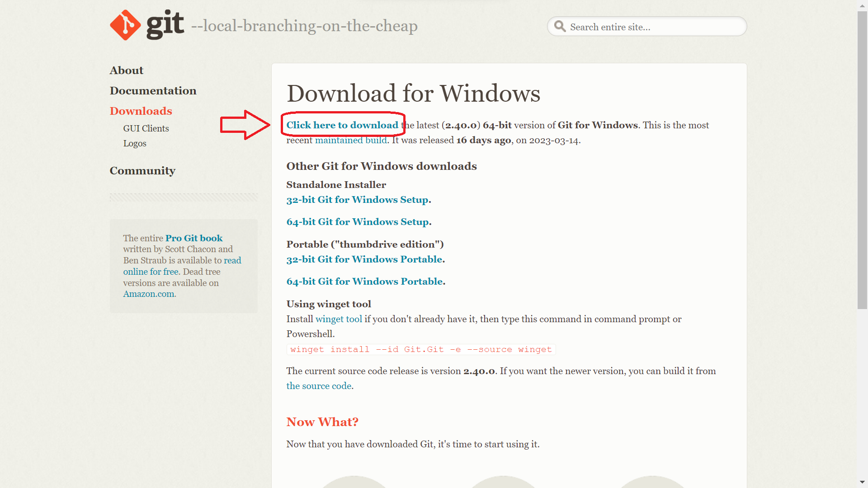
Task: Download 32-bit Git for Windows Portable
Action: pyautogui.click(x=364, y=259)
